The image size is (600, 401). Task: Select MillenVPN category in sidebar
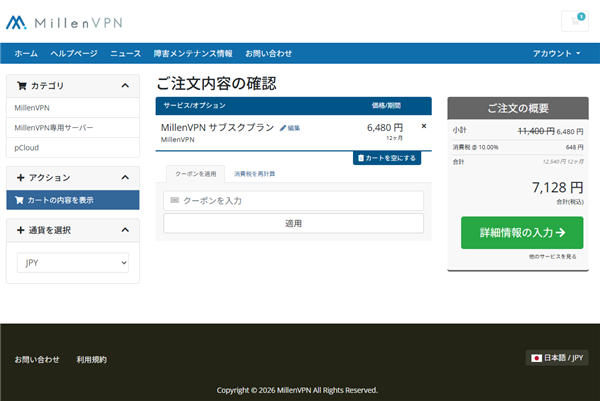[x=73, y=108]
